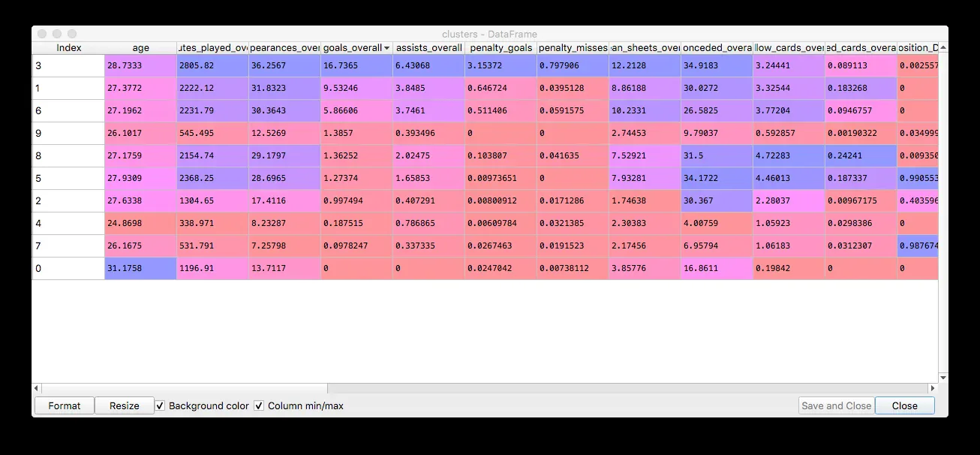This screenshot has height=455, width=980.
Task: Select cell with value 0.797906
Action: click(573, 65)
